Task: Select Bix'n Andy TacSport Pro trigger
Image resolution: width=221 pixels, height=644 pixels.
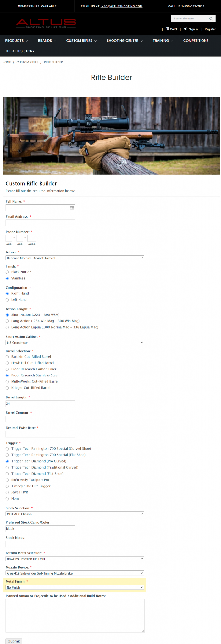Action: point(7,480)
